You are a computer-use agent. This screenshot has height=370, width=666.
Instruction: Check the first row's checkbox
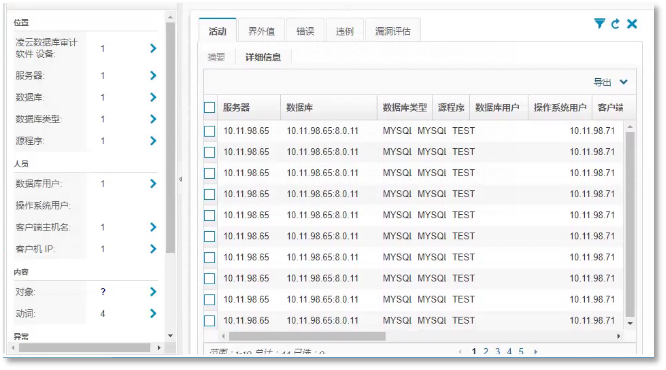209,131
